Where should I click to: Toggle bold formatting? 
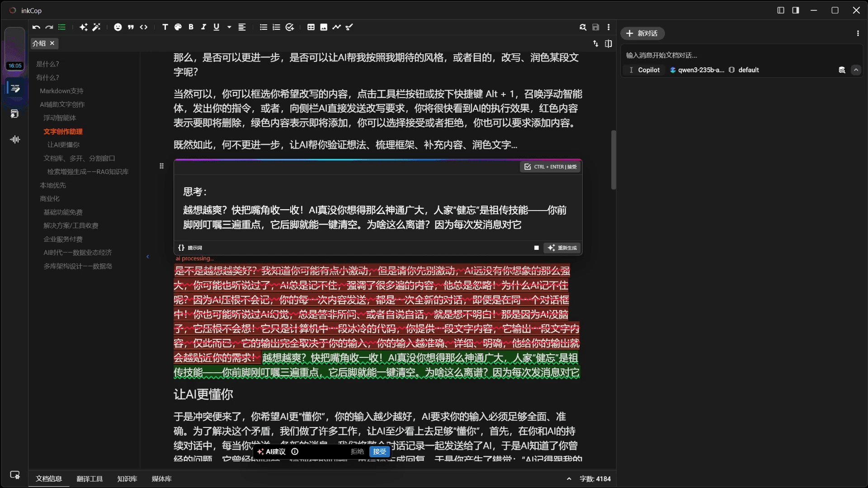(x=191, y=27)
